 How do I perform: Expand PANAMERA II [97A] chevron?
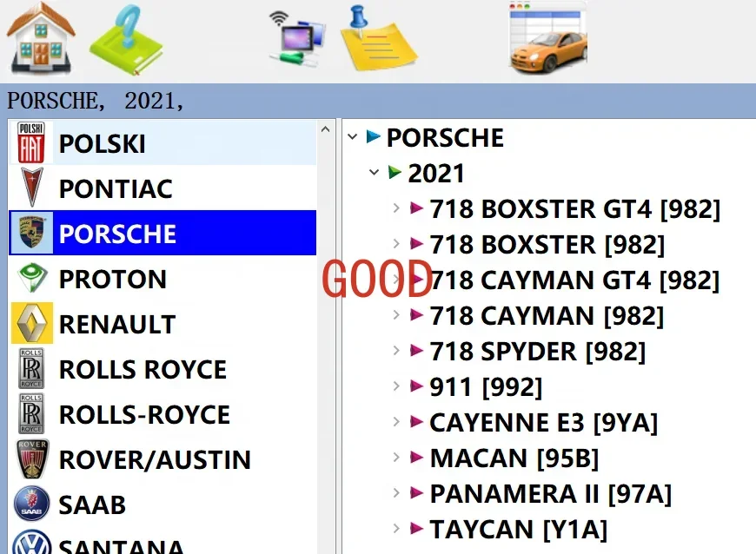tap(396, 493)
